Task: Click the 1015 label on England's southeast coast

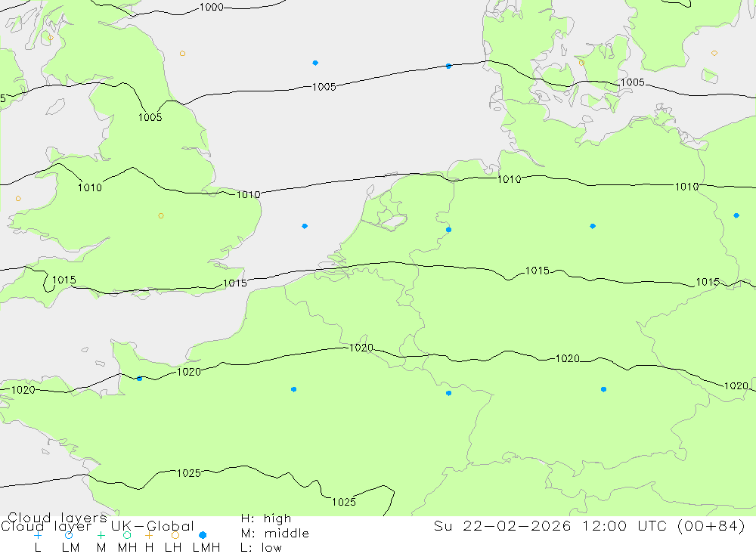Action: [x=235, y=283]
